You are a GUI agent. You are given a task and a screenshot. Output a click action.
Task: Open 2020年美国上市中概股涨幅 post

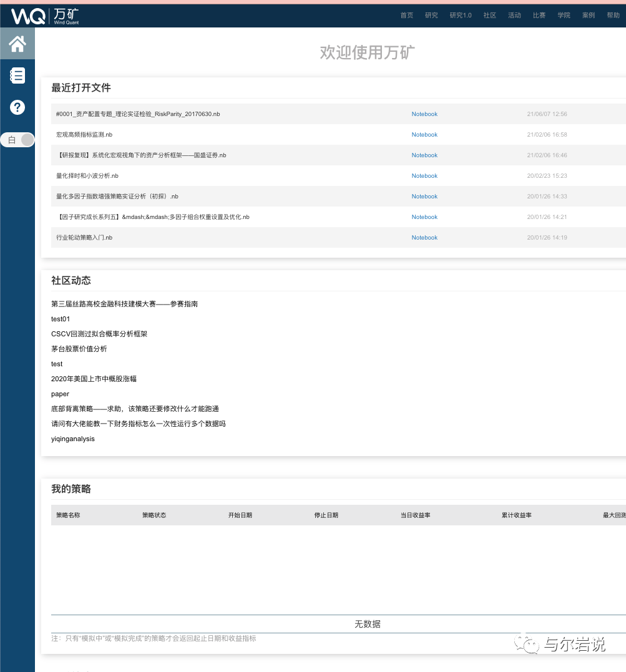point(94,379)
